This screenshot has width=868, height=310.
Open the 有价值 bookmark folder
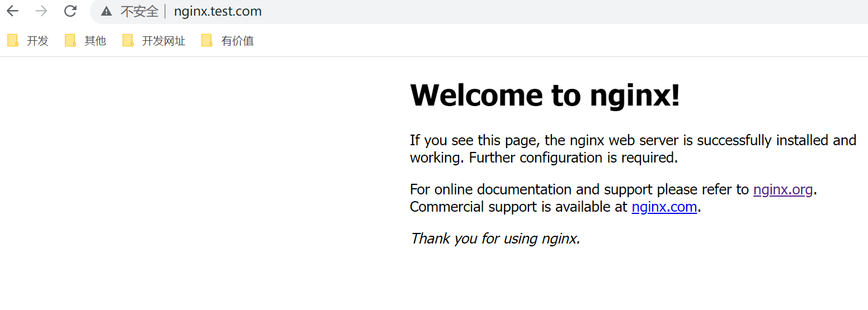pos(228,41)
